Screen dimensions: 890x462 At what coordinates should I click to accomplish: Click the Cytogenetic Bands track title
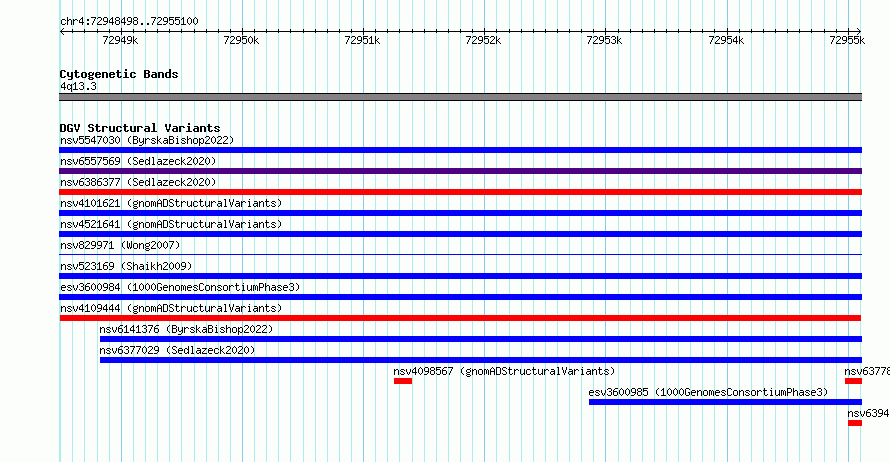[119, 74]
